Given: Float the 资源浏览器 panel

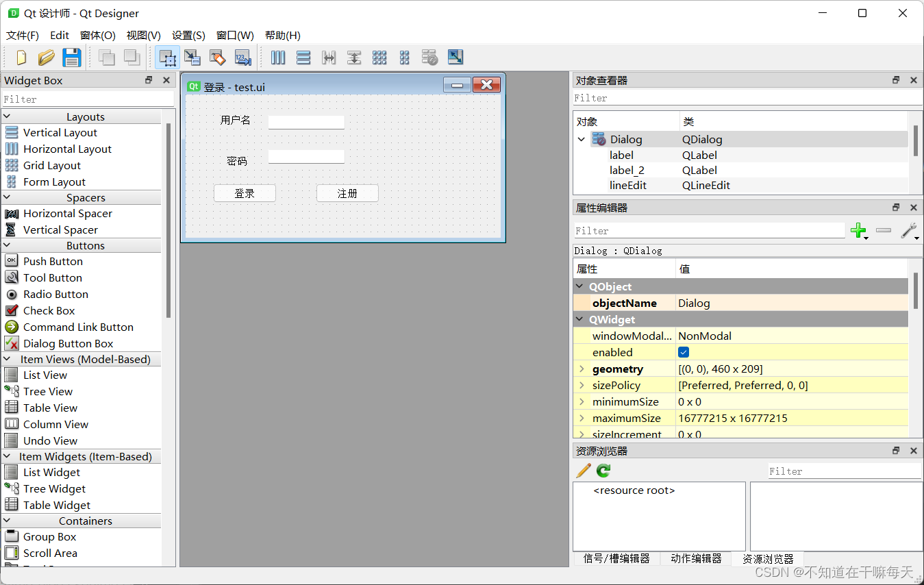Looking at the screenshot, I should click(x=896, y=451).
